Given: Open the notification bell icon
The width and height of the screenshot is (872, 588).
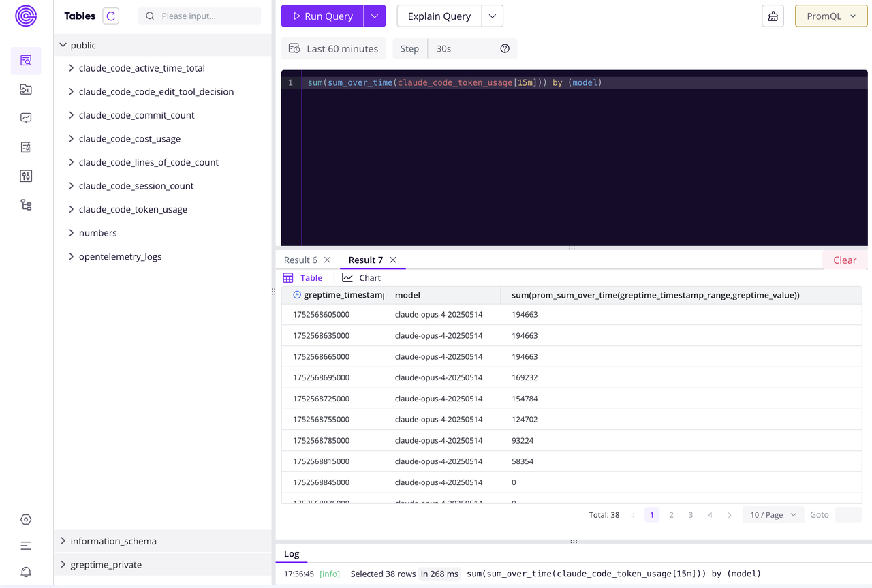Looking at the screenshot, I should coord(26,572).
